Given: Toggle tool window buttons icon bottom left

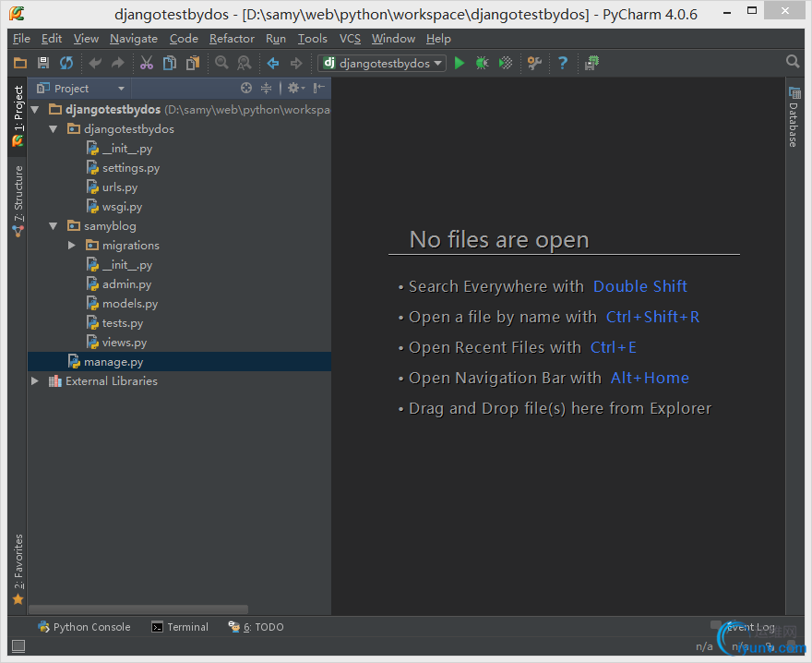Looking at the screenshot, I should (18, 645).
